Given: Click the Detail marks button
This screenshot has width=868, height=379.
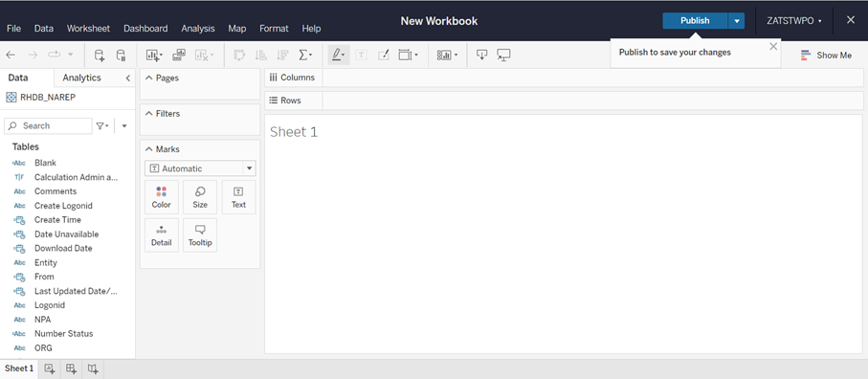Looking at the screenshot, I should tap(162, 235).
